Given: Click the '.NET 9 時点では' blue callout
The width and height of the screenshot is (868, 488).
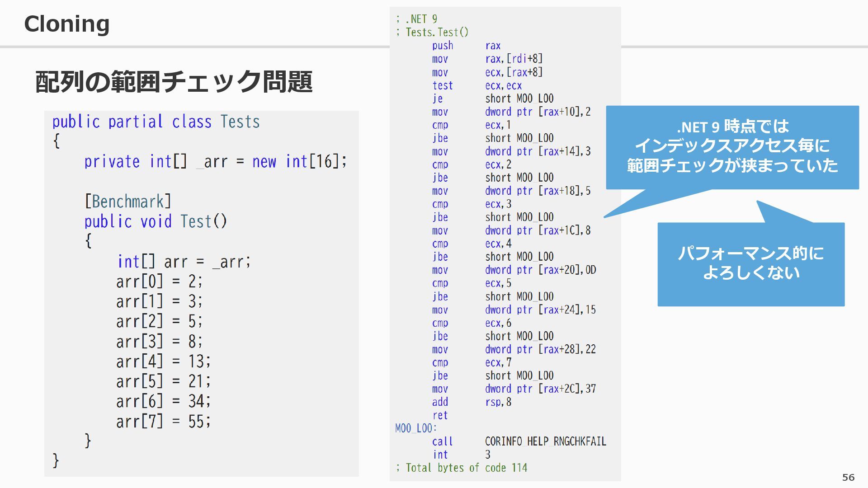Looking at the screenshot, I should click(732, 147).
